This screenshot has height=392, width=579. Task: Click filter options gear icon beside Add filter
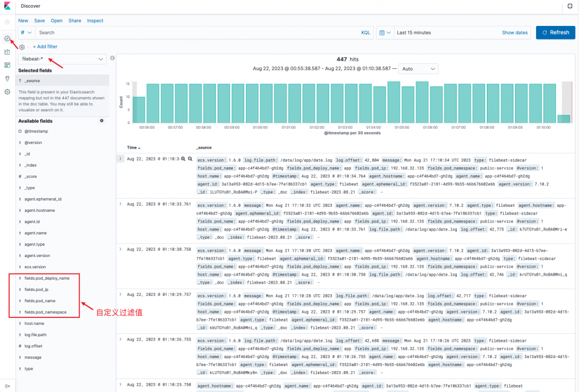click(x=22, y=47)
